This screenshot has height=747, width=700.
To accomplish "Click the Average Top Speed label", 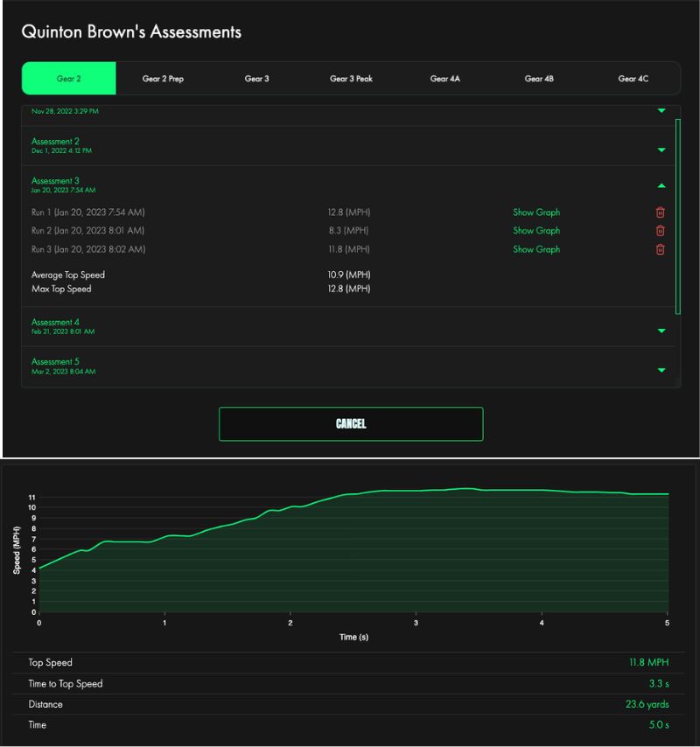I will [x=68, y=275].
